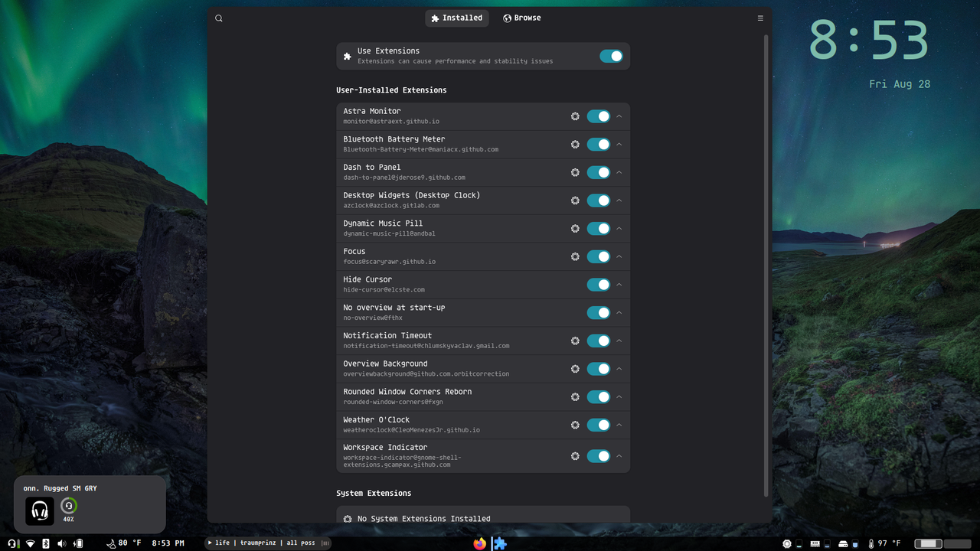Viewport: 980px width, 551px height.
Task: Open the Wi-Fi status icon
Action: [x=31, y=543]
